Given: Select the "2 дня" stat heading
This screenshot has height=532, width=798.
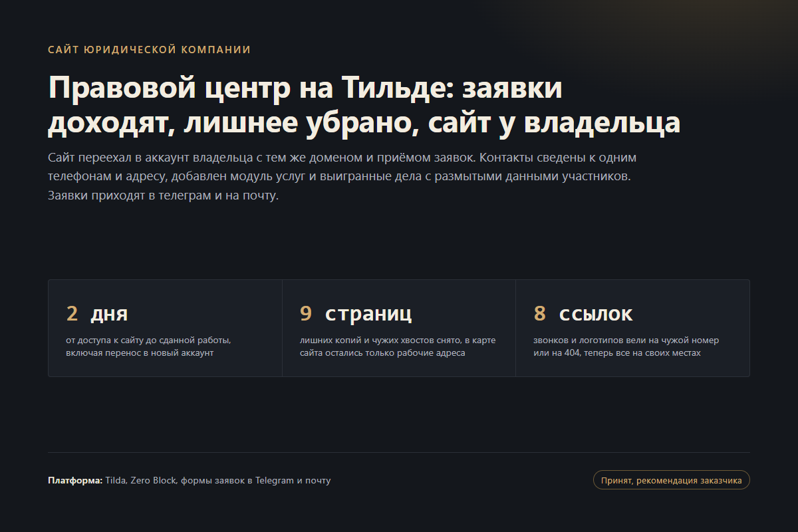Looking at the screenshot, I should [97, 313].
